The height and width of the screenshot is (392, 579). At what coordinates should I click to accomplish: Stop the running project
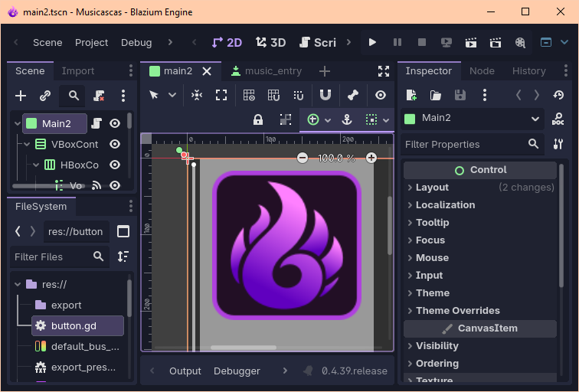422,42
